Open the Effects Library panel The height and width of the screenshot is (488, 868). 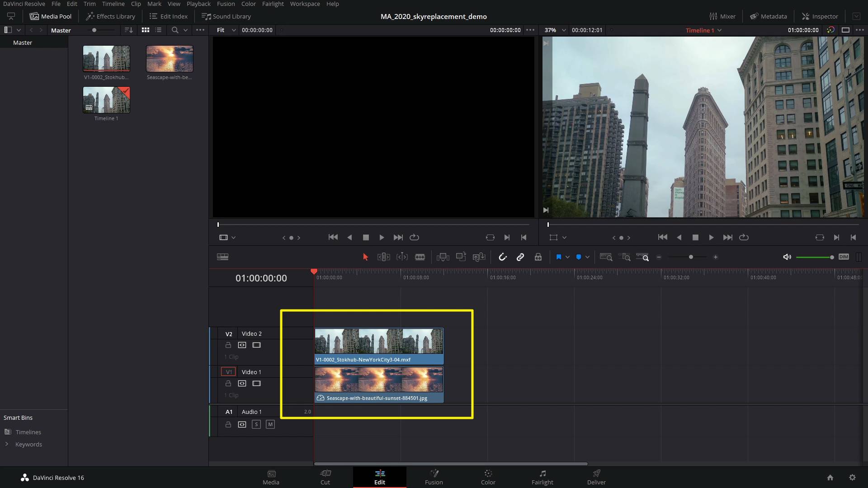tap(110, 16)
